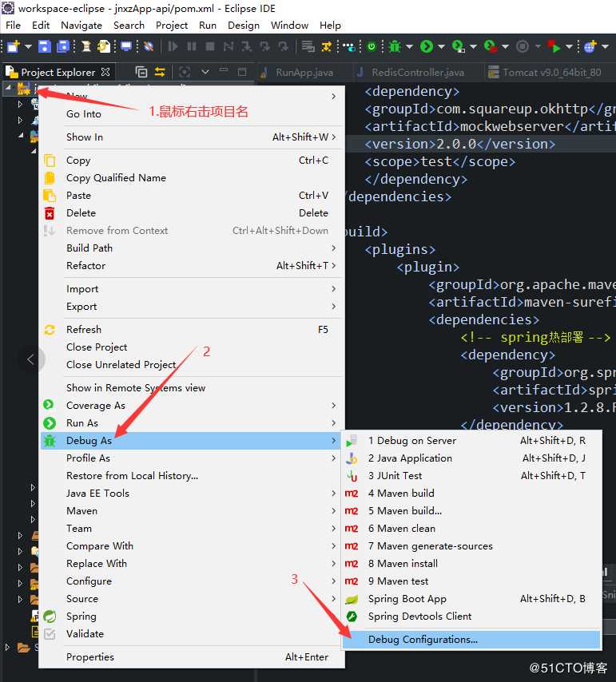The width and height of the screenshot is (616, 682).
Task: Click the Resume debug toolbar icon
Action: 173,46
